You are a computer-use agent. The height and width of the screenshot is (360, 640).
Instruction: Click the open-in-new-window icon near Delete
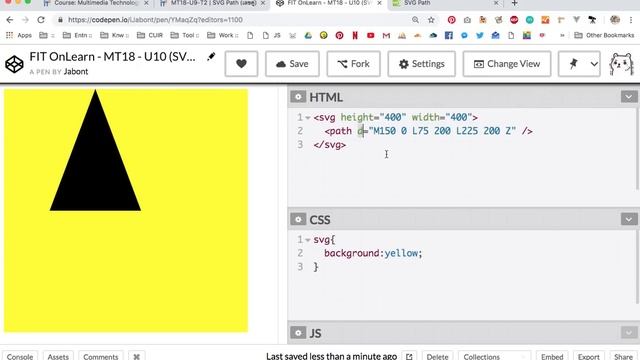[409, 356]
